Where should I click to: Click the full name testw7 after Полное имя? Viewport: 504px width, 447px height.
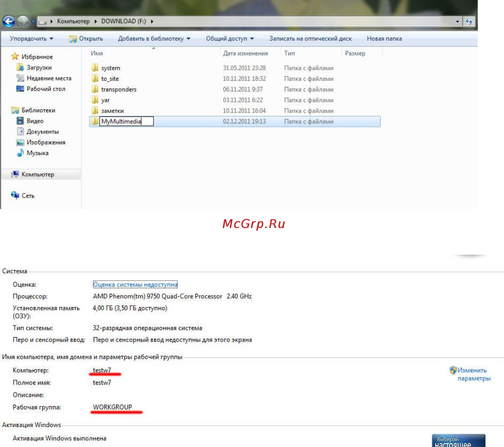click(102, 382)
